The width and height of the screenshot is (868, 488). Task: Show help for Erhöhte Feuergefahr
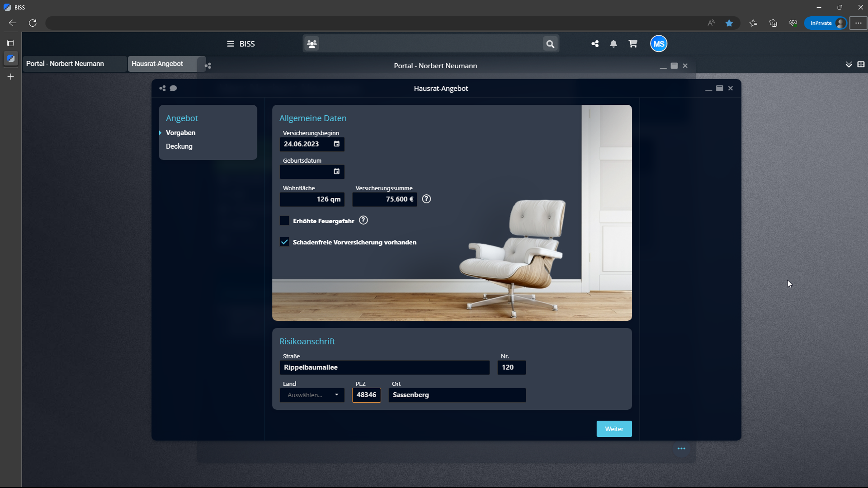pos(363,221)
